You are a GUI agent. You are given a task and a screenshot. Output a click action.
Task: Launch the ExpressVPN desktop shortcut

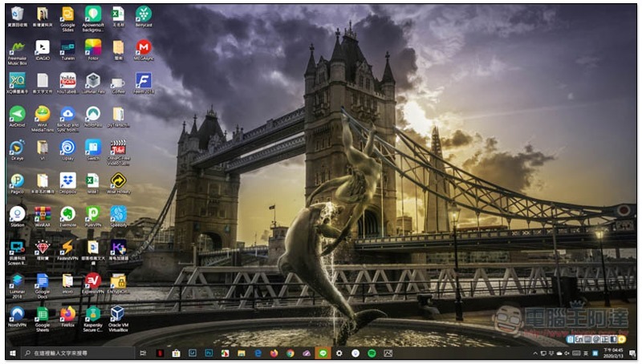pos(93,284)
